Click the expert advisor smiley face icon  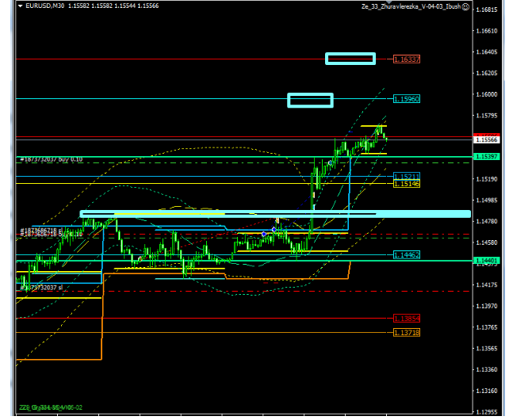coord(466,7)
